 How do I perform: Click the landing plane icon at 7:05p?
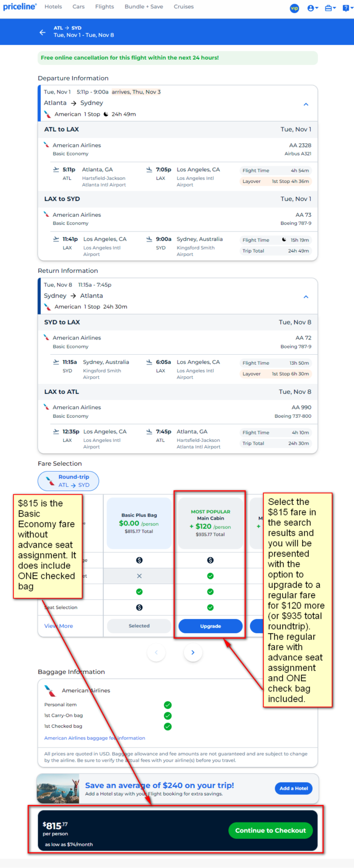tap(149, 170)
